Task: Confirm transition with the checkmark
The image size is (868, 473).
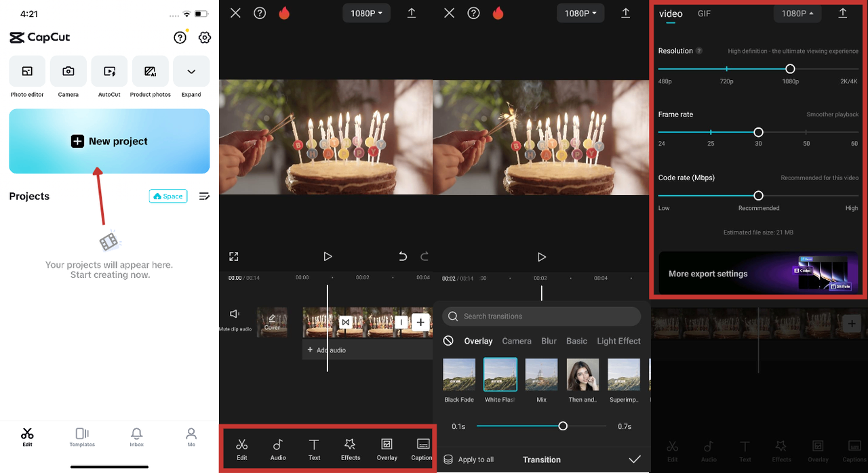Action: pyautogui.click(x=635, y=459)
